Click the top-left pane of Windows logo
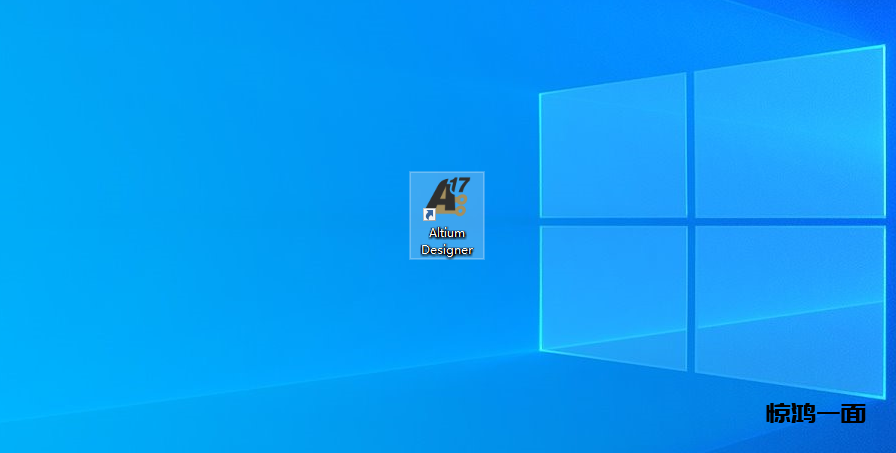Viewport: 896px width, 453px height. (x=612, y=148)
